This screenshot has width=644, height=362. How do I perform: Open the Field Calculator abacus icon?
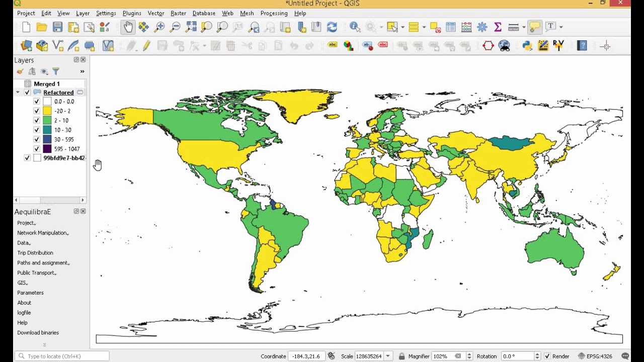coord(466,27)
